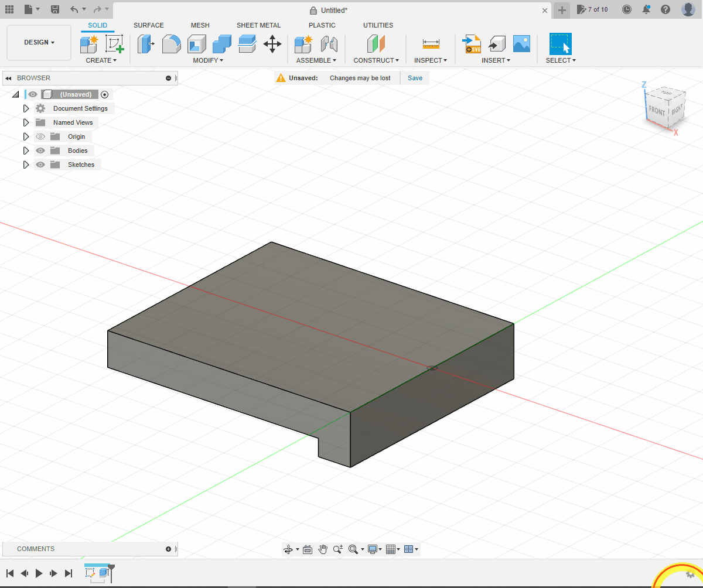Viewport: 703px width, 588px height.
Task: Open the DESIGN workspace dropdown
Action: point(39,43)
